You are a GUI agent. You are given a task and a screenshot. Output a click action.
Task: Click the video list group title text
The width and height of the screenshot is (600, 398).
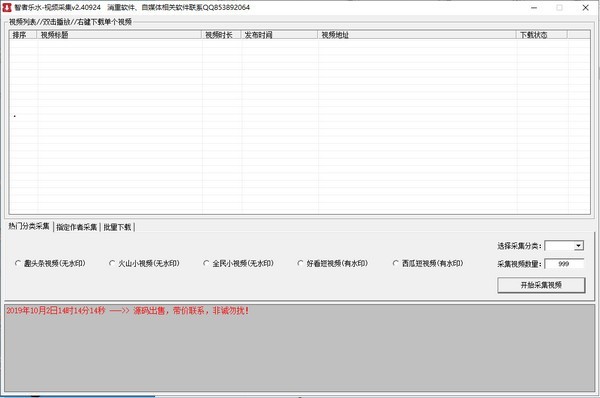(70, 22)
